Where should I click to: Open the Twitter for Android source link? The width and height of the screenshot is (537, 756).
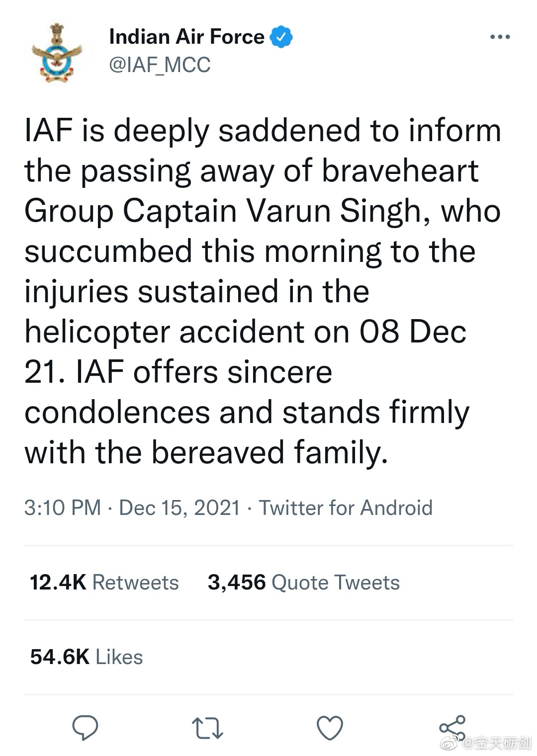346,507
